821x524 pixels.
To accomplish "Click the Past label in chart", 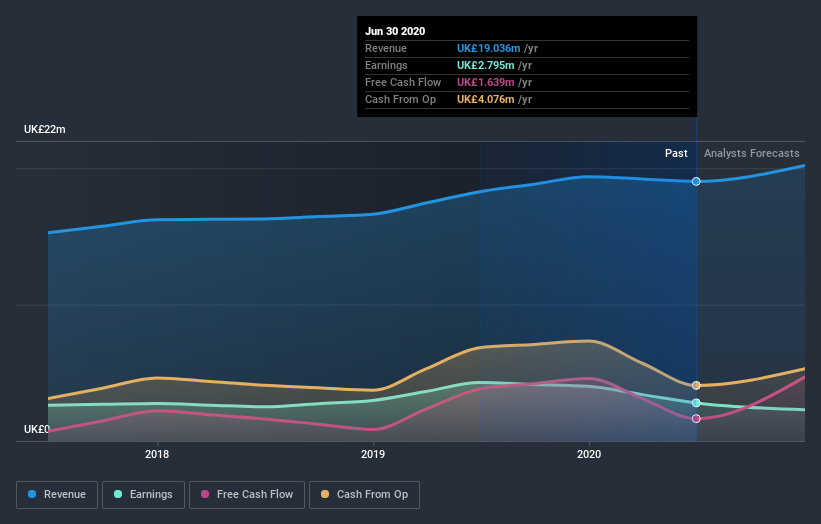I will (676, 153).
